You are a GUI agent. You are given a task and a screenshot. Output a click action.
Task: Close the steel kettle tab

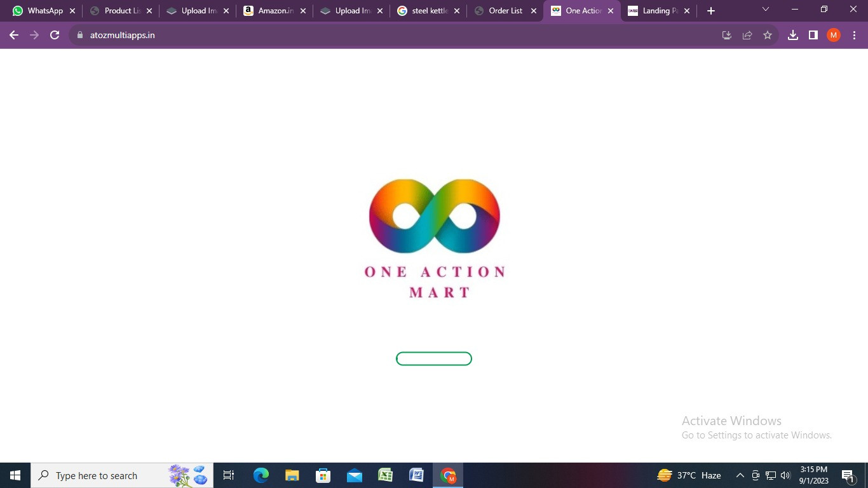(457, 11)
